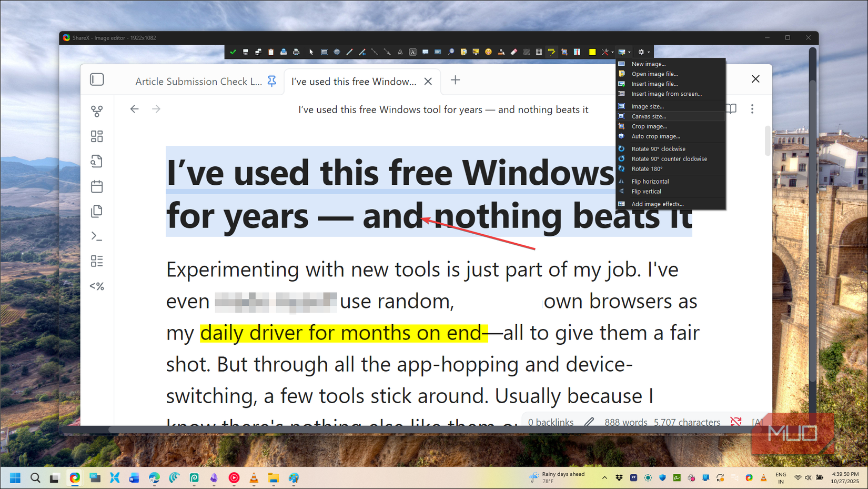This screenshot has height=489, width=868.
Task: Select the speech balloon tool
Action: pos(425,52)
